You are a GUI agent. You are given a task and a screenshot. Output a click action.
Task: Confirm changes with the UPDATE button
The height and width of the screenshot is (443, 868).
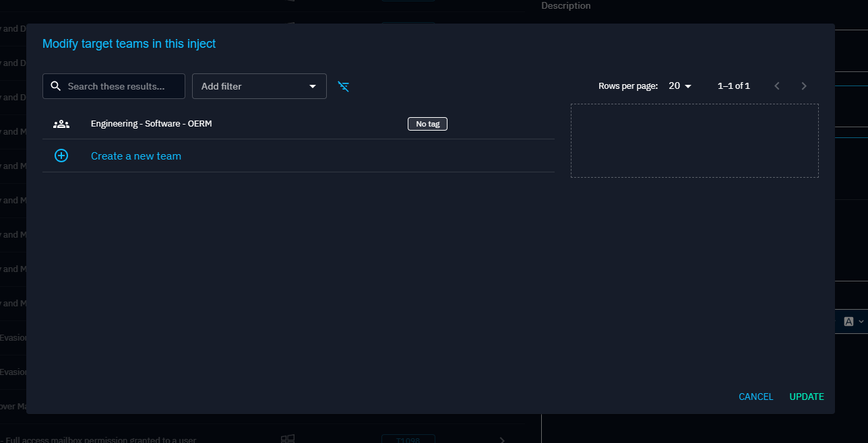[x=807, y=397]
